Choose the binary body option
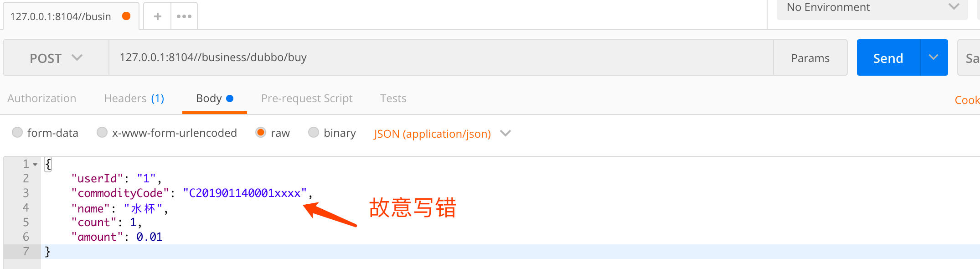This screenshot has height=269, width=980. click(314, 133)
